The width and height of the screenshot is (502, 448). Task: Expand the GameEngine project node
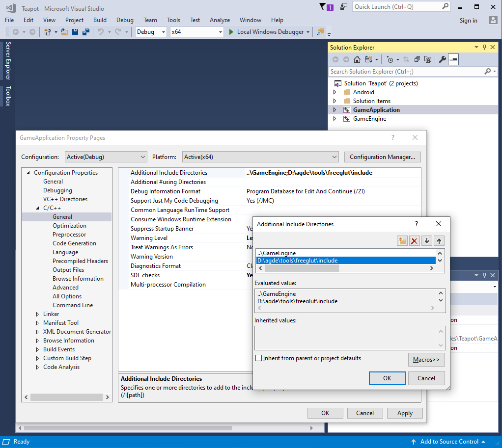pyautogui.click(x=335, y=119)
